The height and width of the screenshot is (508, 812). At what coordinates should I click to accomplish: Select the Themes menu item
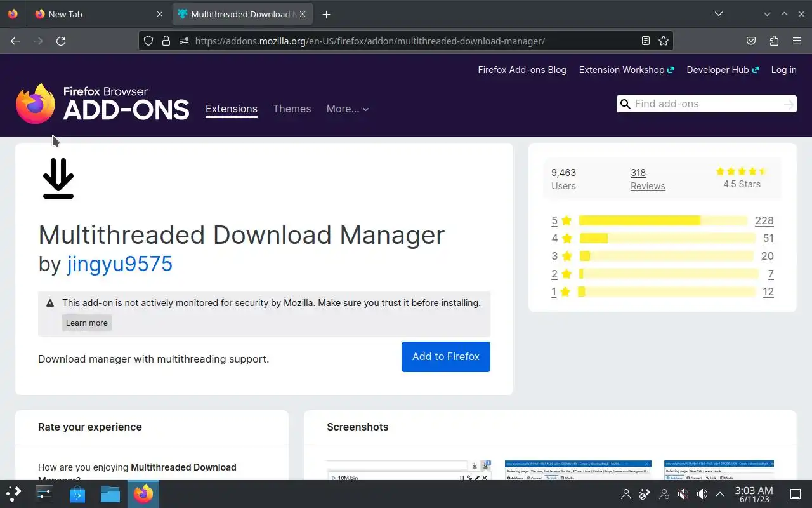[292, 109]
